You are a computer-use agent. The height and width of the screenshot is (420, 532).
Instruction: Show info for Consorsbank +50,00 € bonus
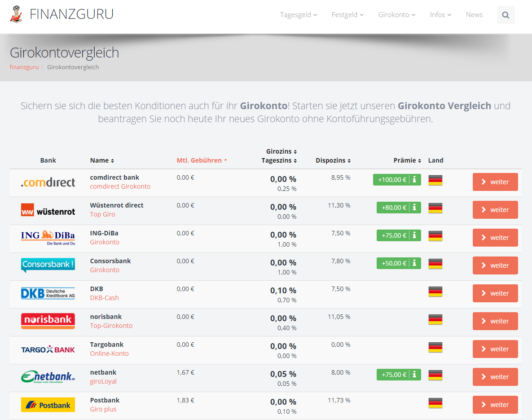(x=415, y=263)
